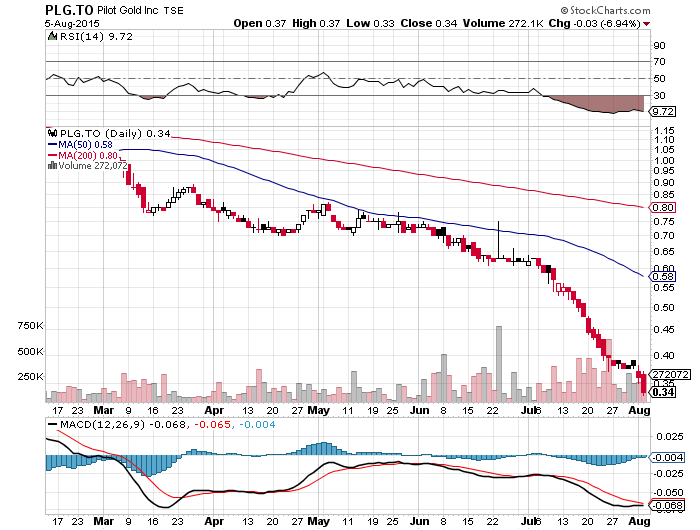Click 'Mar' on the MACD panel date axis

104,521
